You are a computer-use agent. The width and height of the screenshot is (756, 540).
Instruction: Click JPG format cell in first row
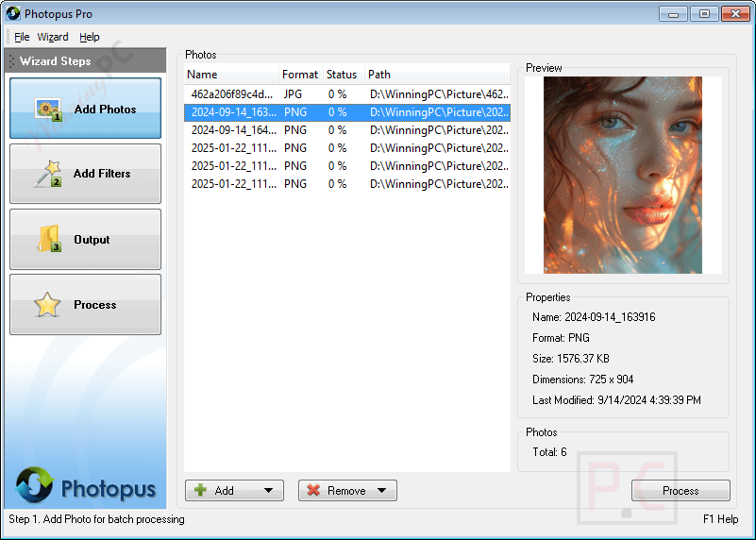pyautogui.click(x=293, y=94)
